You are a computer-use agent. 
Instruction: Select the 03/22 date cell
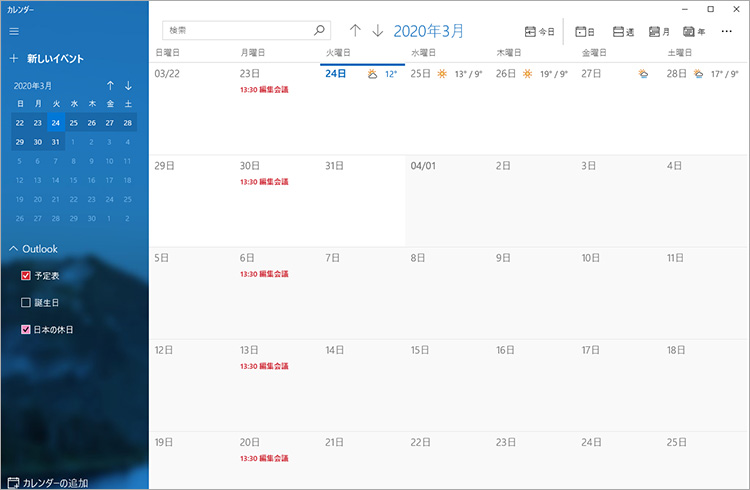pyautogui.click(x=192, y=109)
